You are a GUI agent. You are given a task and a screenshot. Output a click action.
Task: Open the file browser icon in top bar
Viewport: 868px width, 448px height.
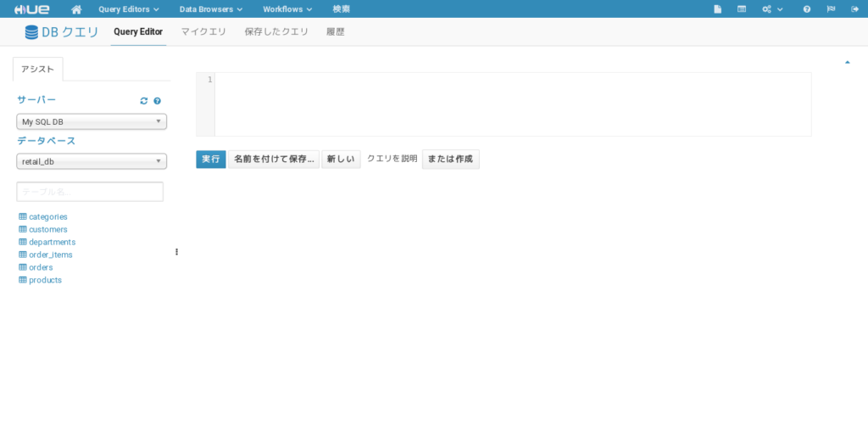(x=741, y=9)
